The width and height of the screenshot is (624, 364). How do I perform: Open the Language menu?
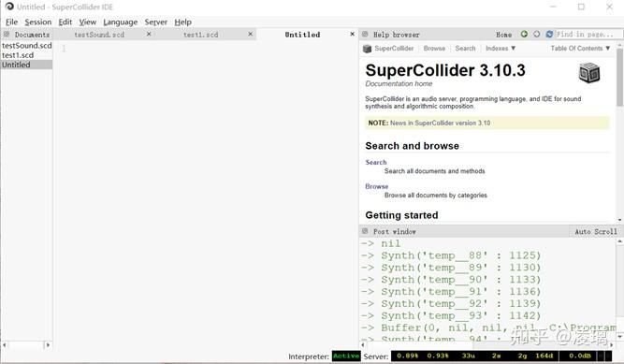120,22
